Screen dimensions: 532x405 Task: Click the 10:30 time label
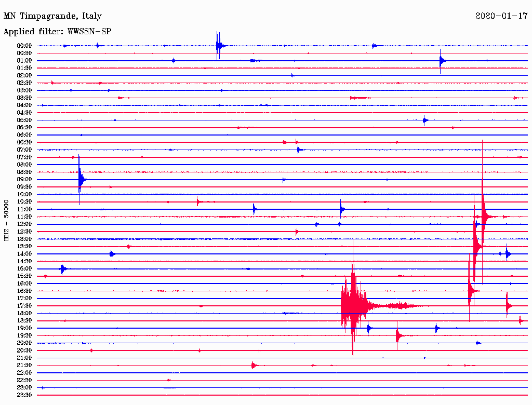[24, 202]
